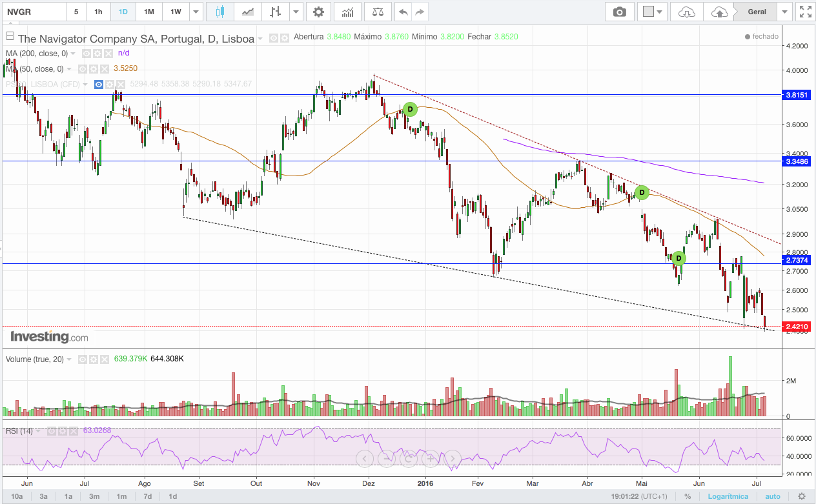Image resolution: width=816 pixels, height=504 pixels.
Task: Collapse the main chart legend box
Action: click(x=10, y=35)
